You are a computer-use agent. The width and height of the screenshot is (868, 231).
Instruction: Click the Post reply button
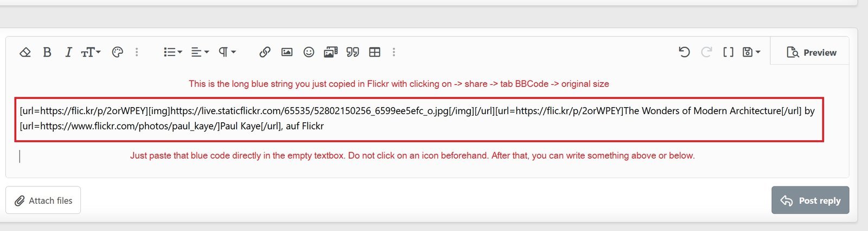pyautogui.click(x=810, y=201)
